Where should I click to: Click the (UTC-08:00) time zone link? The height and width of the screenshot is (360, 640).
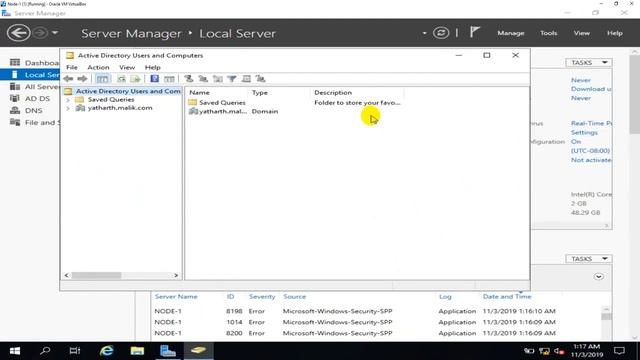[590, 151]
